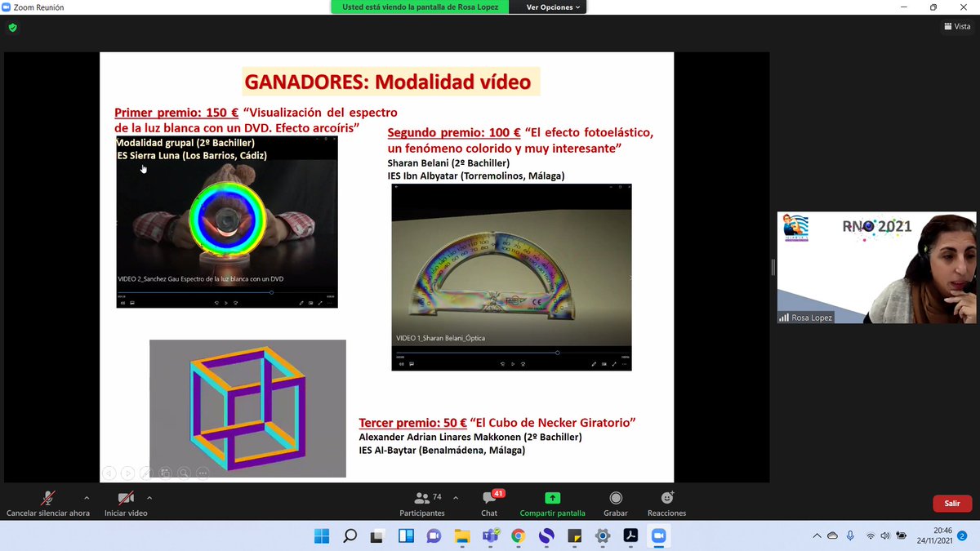Click the 'Tercer premio: 50 €' text
Viewport: 980px width, 551px height.
(413, 423)
